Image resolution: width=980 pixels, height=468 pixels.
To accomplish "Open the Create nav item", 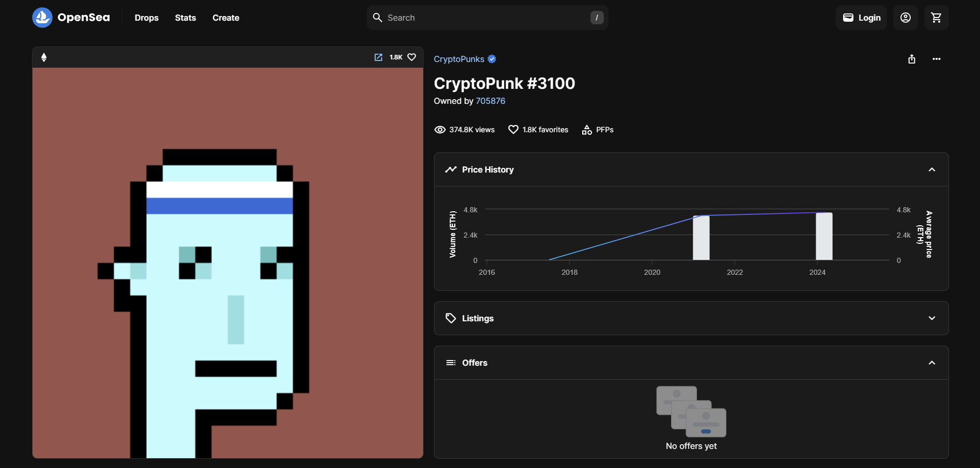I will coord(226,18).
